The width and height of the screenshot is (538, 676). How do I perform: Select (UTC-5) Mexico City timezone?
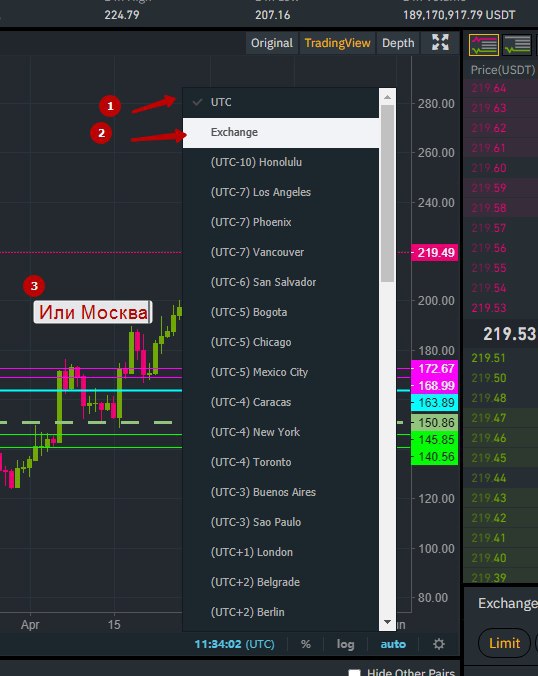(x=281, y=372)
